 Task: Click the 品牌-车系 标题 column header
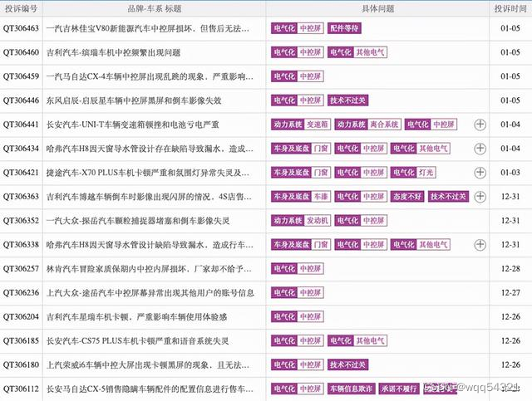click(155, 8)
